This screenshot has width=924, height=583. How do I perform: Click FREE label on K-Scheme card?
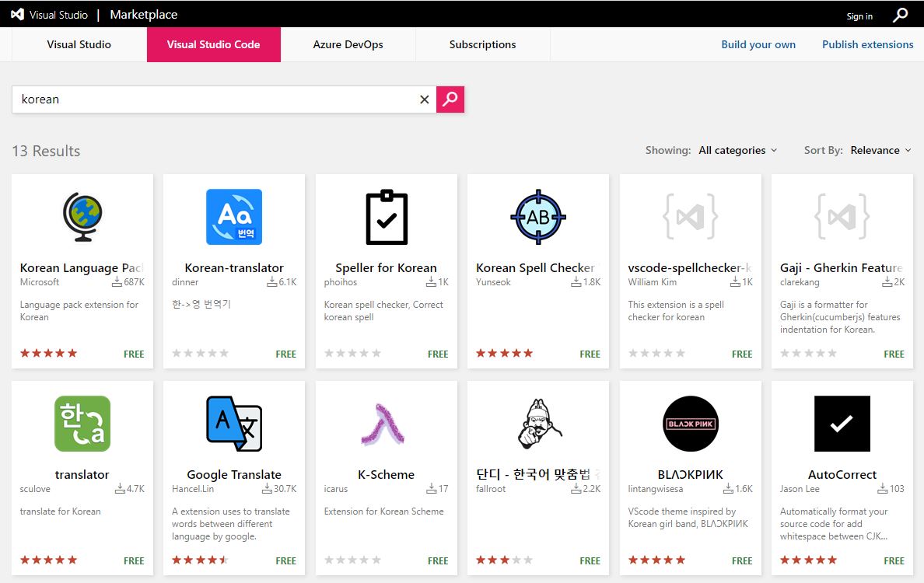tap(438, 560)
